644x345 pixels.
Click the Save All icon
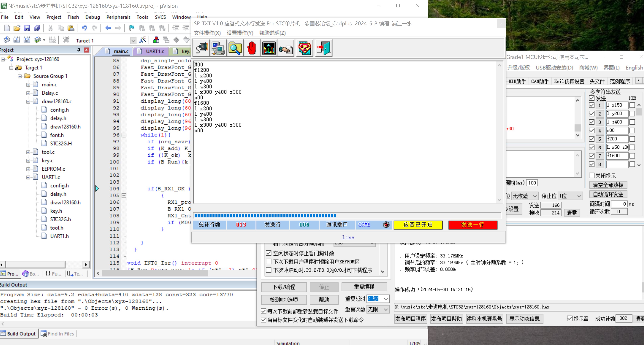coord(37,28)
